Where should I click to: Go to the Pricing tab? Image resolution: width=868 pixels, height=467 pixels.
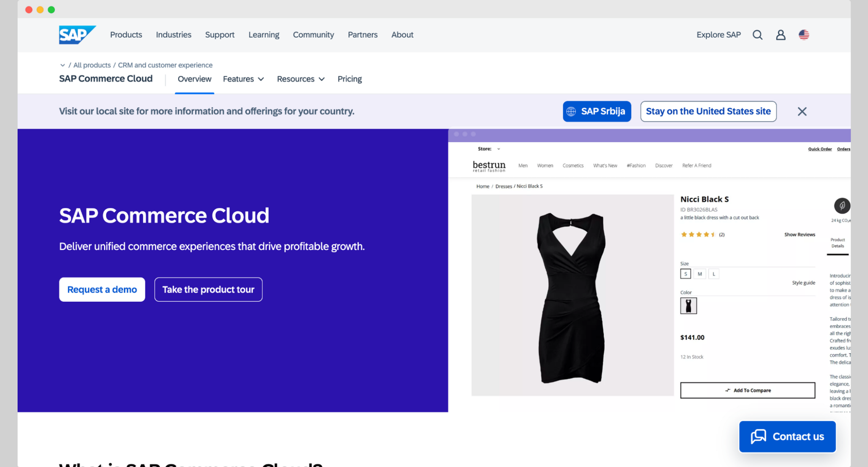350,79
